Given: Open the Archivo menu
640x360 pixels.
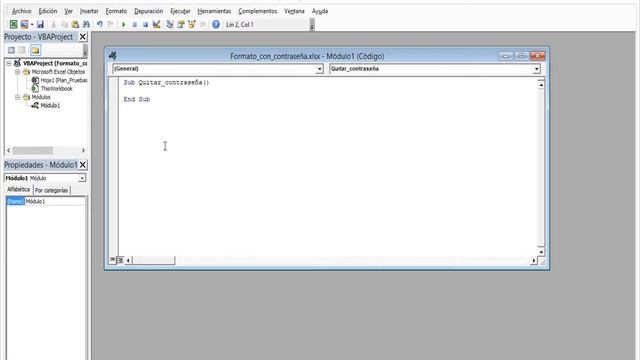Looking at the screenshot, I should point(22,11).
